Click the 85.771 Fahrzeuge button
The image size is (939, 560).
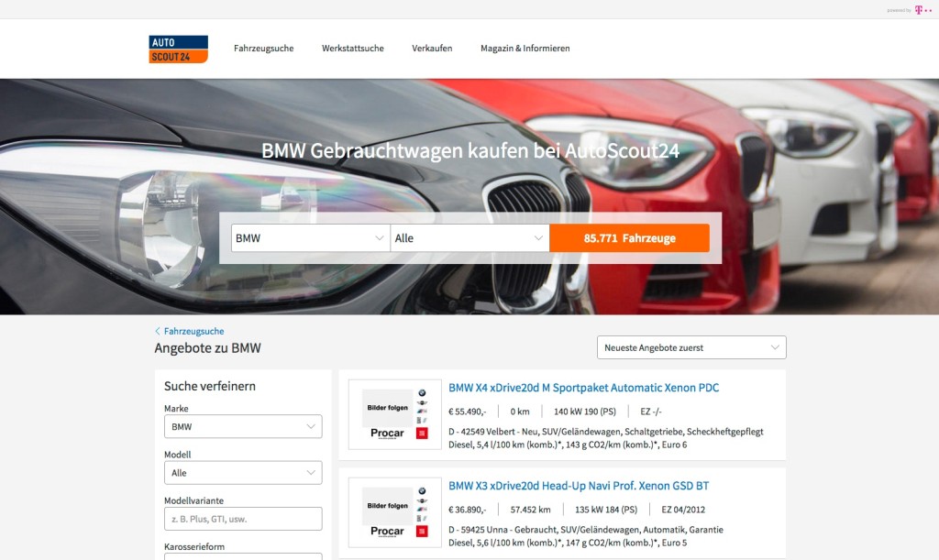629,238
